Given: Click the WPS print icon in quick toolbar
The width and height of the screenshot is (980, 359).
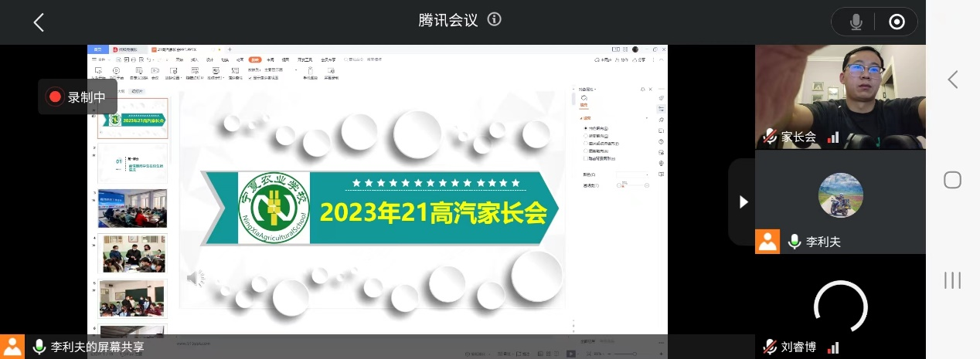Looking at the screenshot, I should 134,59.
